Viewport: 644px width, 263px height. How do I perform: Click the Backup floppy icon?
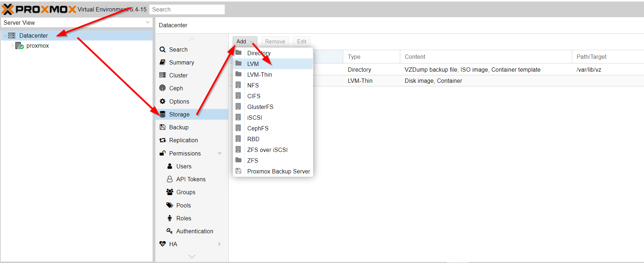click(163, 127)
